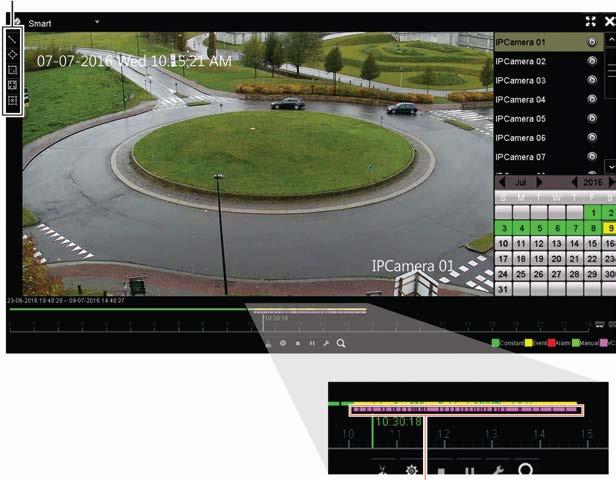
Task: Pick July 1 on the calendar
Action: [593, 213]
